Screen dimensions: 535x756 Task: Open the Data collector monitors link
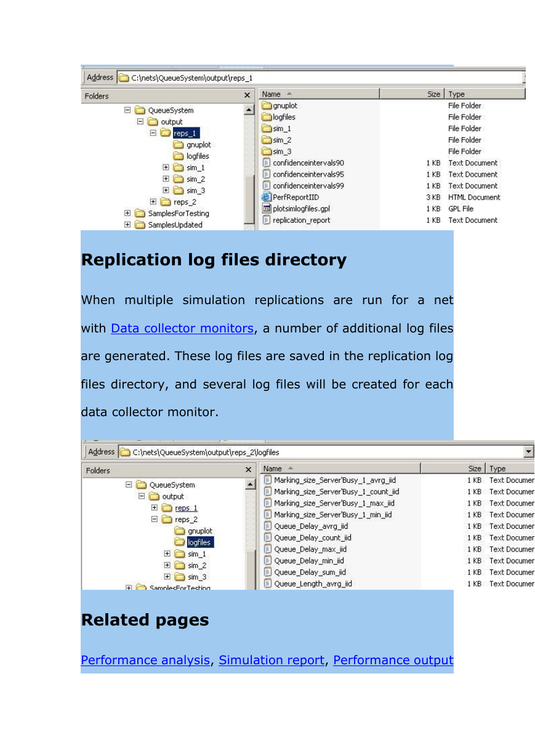(182, 329)
